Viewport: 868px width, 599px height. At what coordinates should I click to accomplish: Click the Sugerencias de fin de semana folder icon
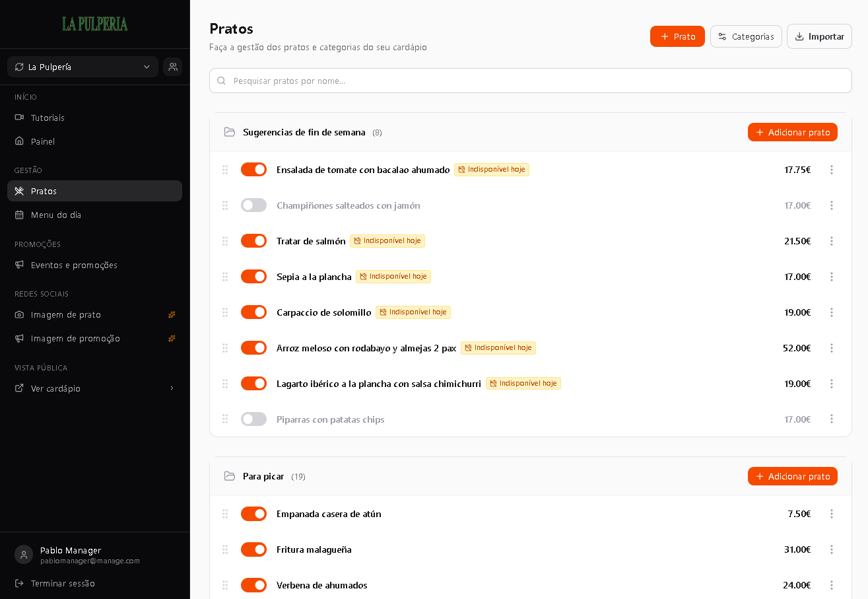[x=230, y=132]
